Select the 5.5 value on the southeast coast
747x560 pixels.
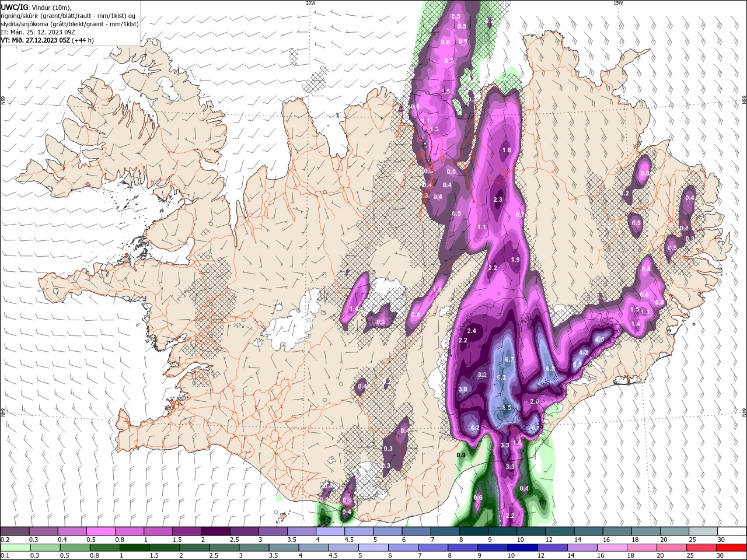click(x=577, y=364)
